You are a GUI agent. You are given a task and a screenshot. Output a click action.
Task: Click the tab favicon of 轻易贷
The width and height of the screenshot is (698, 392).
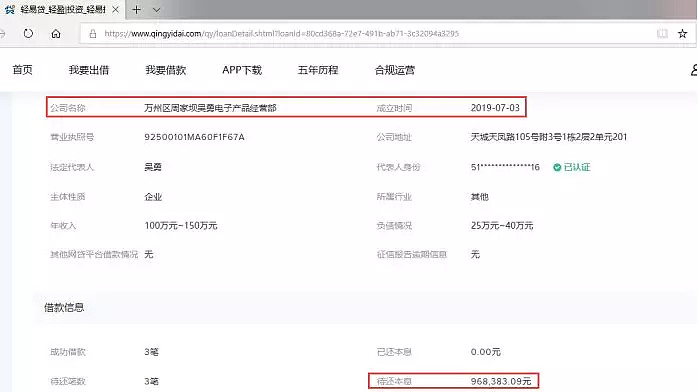pyautogui.click(x=10, y=9)
